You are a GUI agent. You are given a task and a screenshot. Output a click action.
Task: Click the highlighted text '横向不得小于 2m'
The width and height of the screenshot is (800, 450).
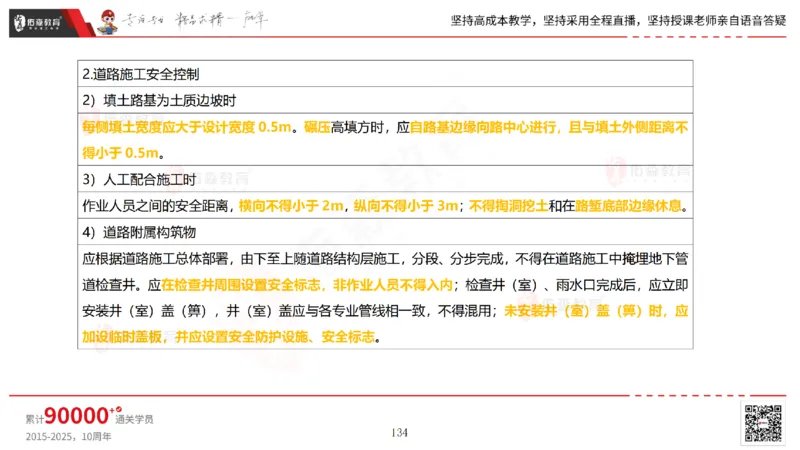point(291,206)
